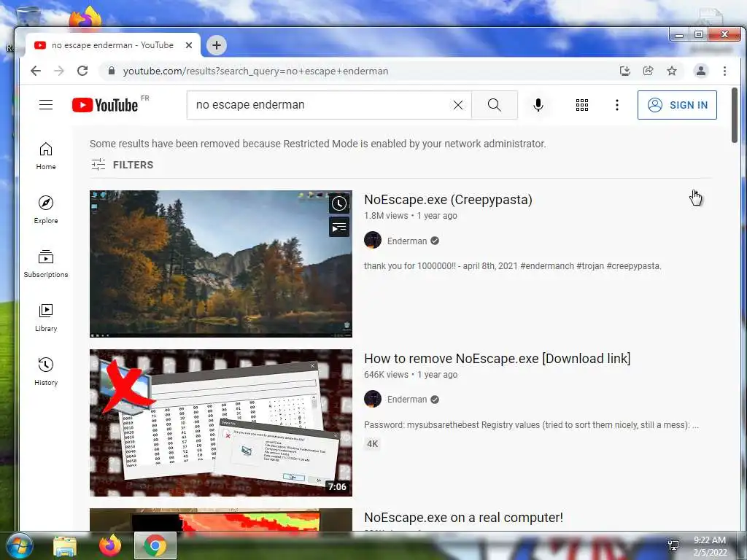747x560 pixels.
Task: Click Enderman avatar beside Creepypasta video
Action: pos(373,240)
